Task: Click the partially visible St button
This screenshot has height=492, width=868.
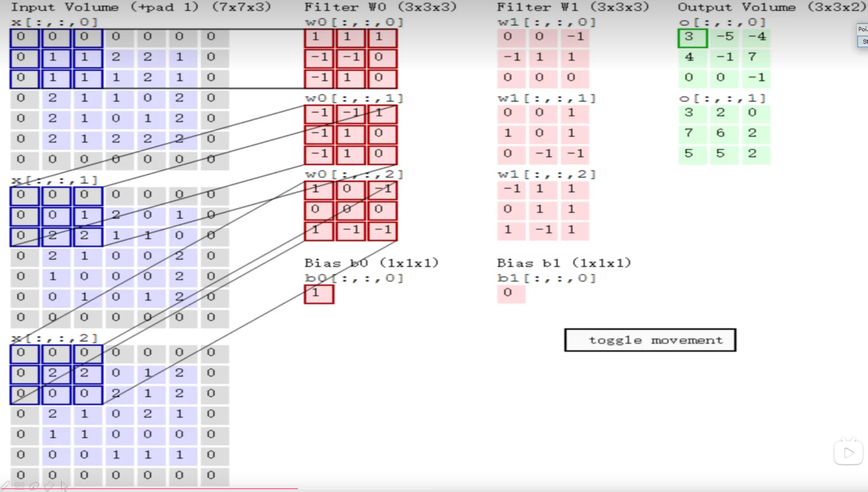Action: (863, 42)
